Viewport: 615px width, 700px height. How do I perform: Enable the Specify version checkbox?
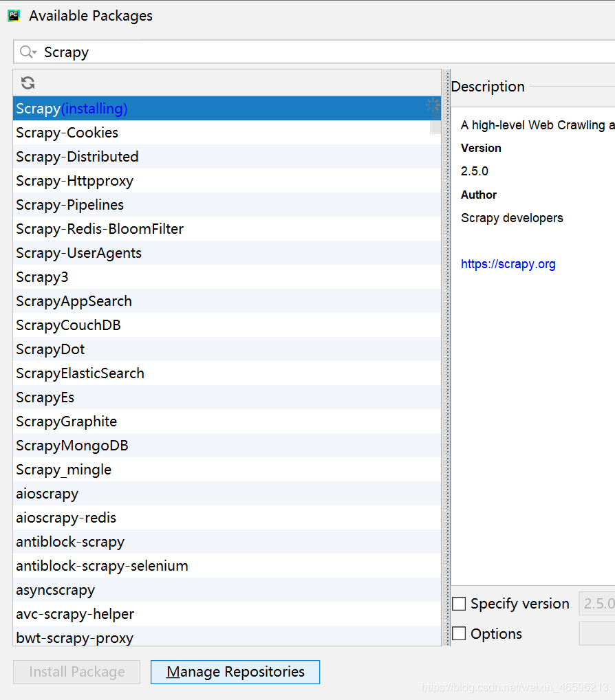pyautogui.click(x=459, y=604)
